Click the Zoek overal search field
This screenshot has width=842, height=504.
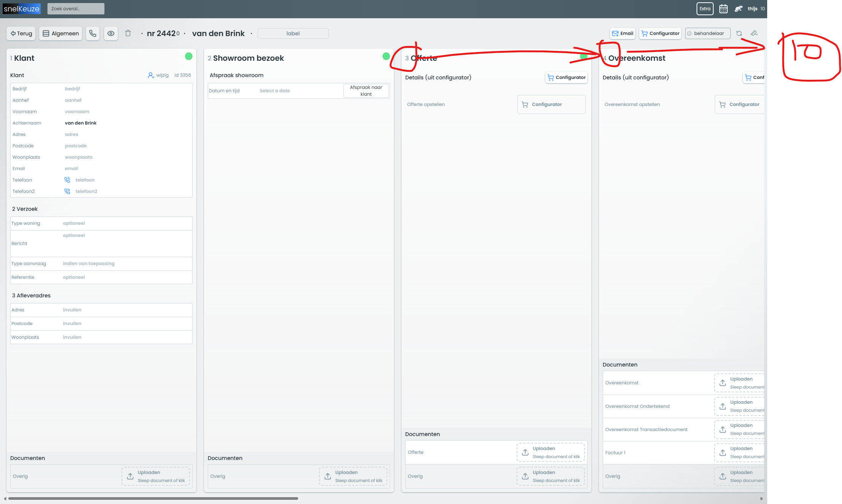coord(76,9)
